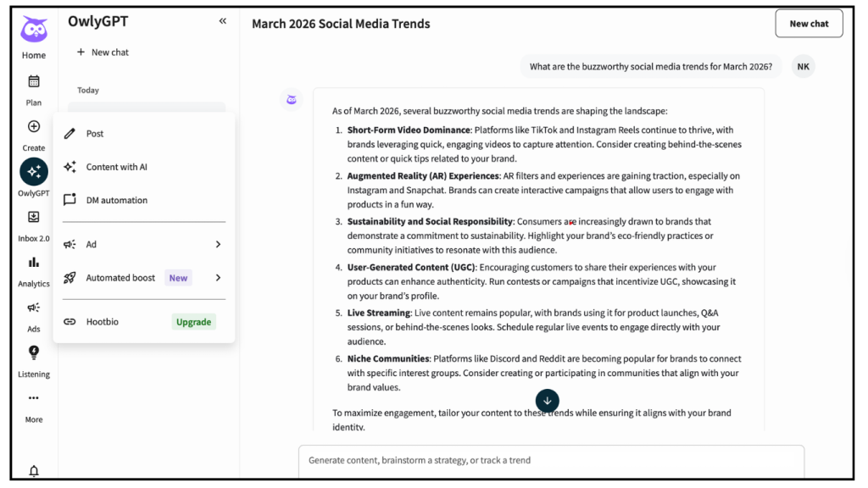Image resolution: width=868 pixels, height=488 pixels.
Task: Open Ads megaphone icon in sidebar
Action: coord(34,308)
